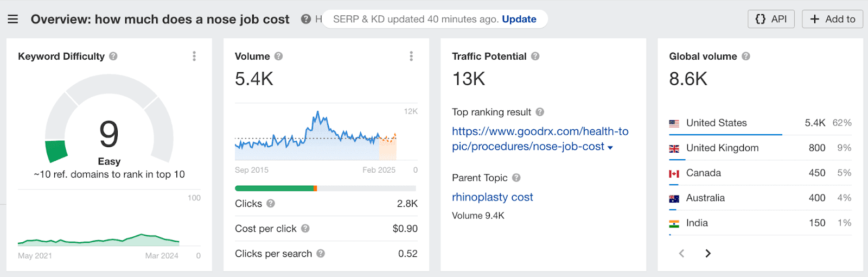Viewport: 868px width, 277px height.
Task: Click Parent Topic help icon
Action: point(516,178)
